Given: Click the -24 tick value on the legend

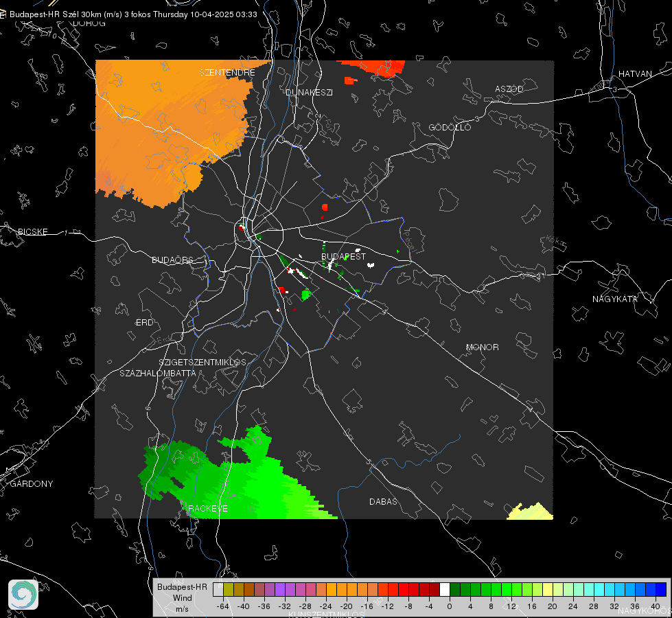Looking at the screenshot, I should 327,606.
